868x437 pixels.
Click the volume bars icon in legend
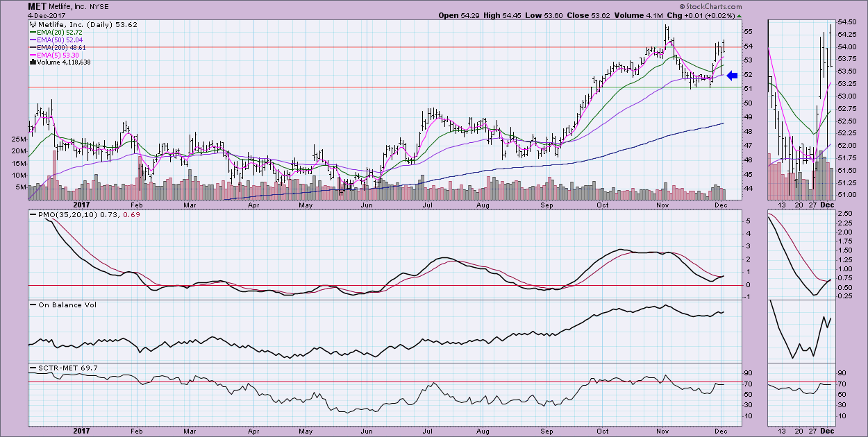(x=31, y=62)
